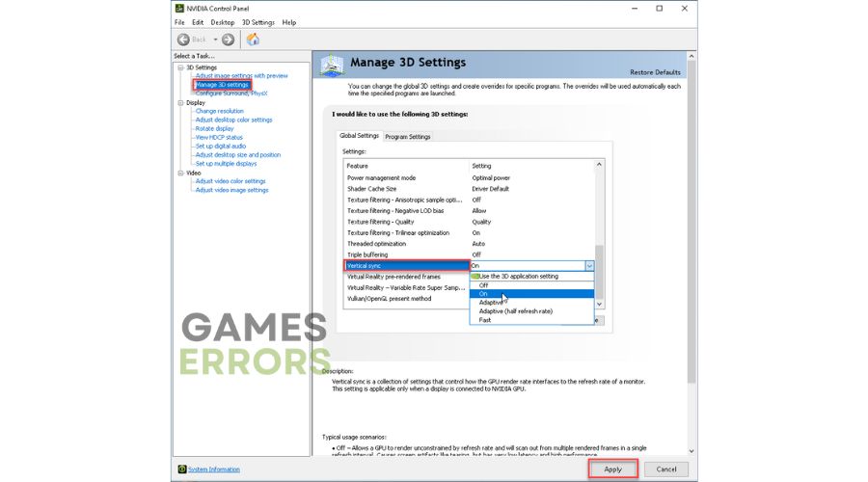The image size is (868, 482).
Task: Click the Apply button
Action: click(x=612, y=469)
